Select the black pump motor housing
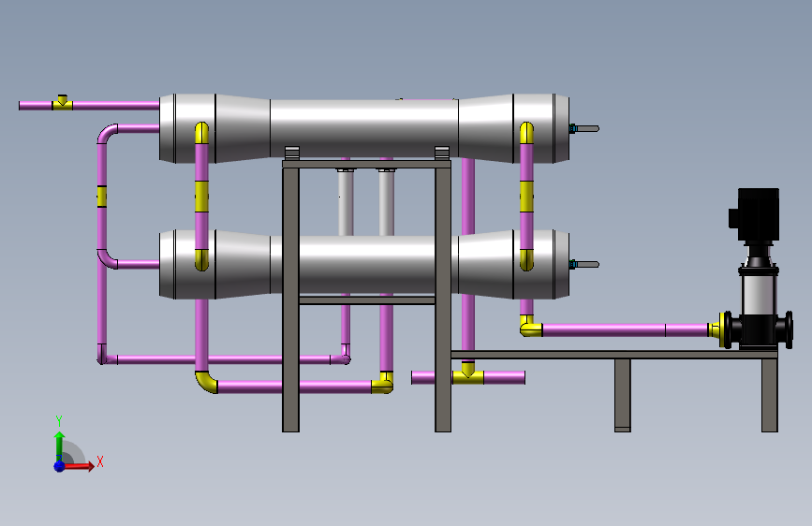This screenshot has height=526, width=812. pos(755,213)
